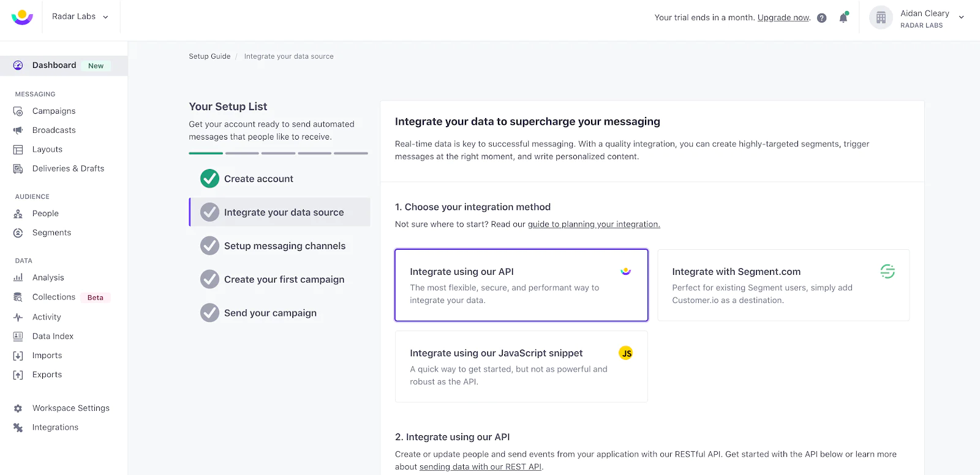Open the Radar Labs workspace switcher
980x475 pixels.
click(80, 17)
